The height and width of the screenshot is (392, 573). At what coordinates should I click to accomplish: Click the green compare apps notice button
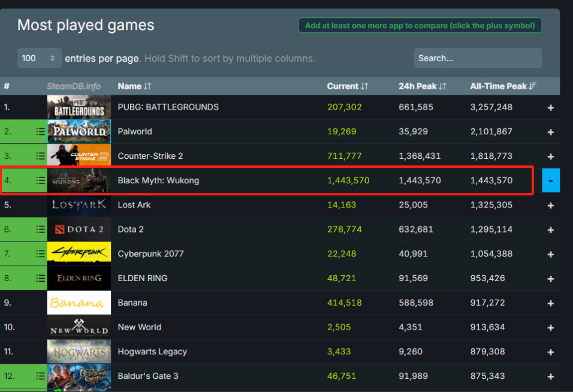point(420,26)
